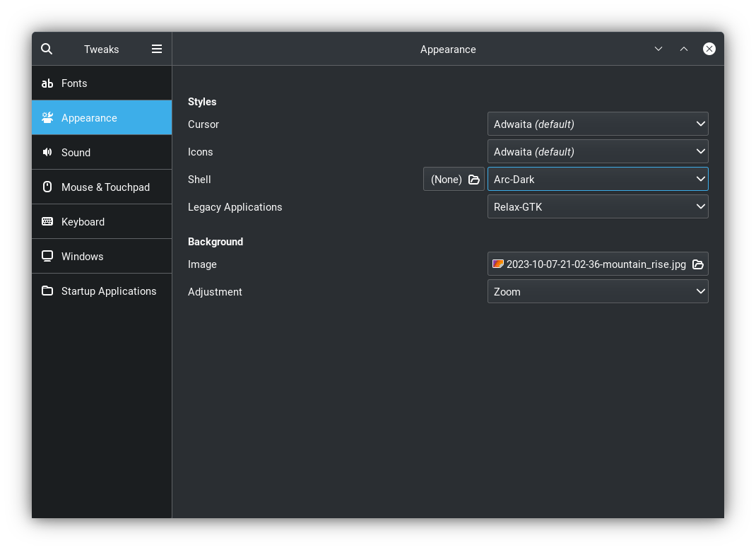This screenshot has height=550, width=756.
Task: Click the Sound speaker icon
Action: coord(47,153)
